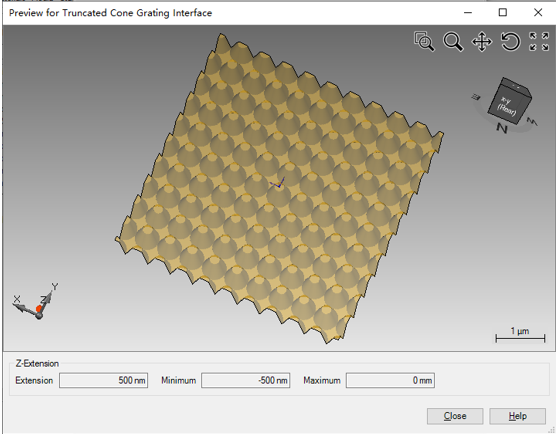Screen dimensions: 556x434
Task: Click the blue coordinate marker at model center
Action: 278,183
